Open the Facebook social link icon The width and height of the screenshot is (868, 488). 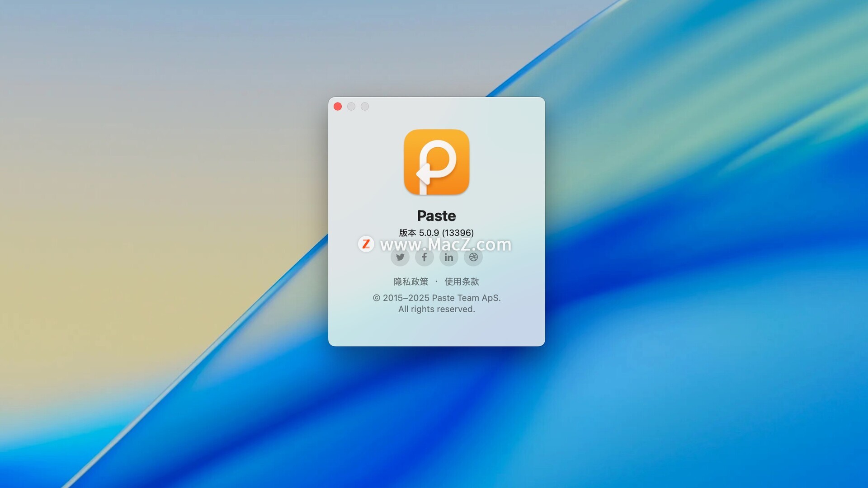click(425, 257)
